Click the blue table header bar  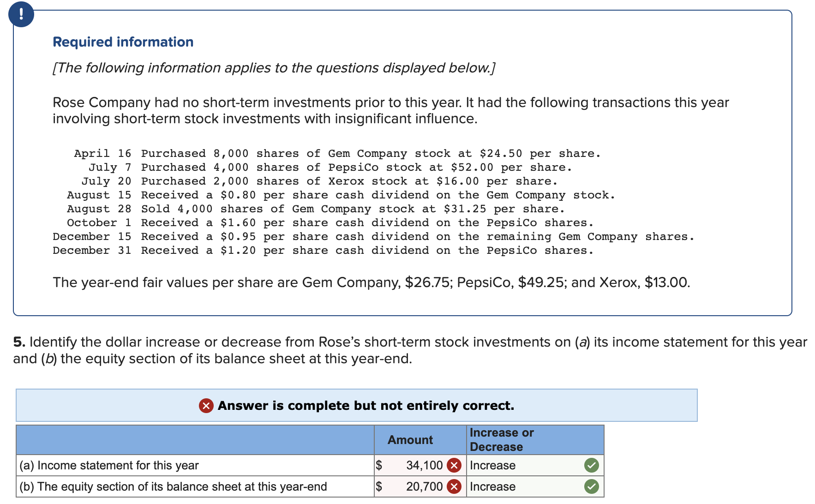coord(194,439)
